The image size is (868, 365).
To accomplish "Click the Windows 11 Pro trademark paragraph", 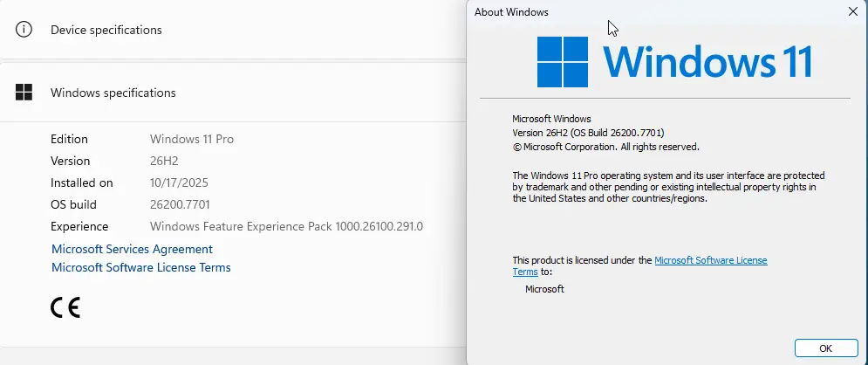I will [x=669, y=187].
